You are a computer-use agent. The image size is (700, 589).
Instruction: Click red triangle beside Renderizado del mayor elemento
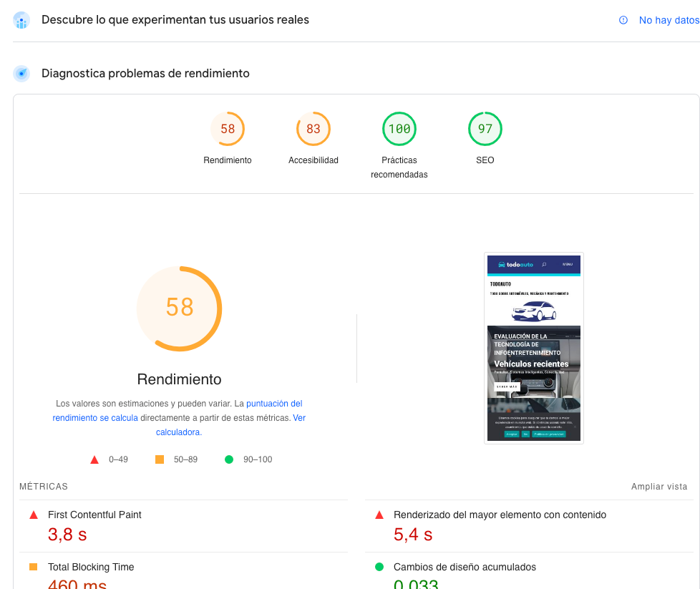[379, 515]
